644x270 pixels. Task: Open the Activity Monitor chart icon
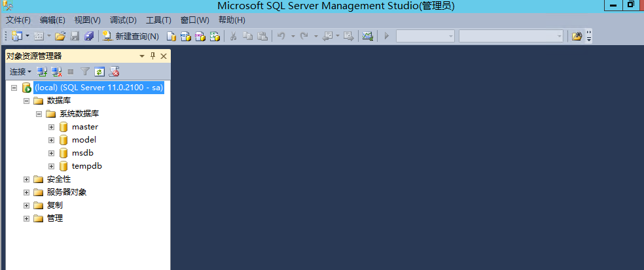pos(368,37)
